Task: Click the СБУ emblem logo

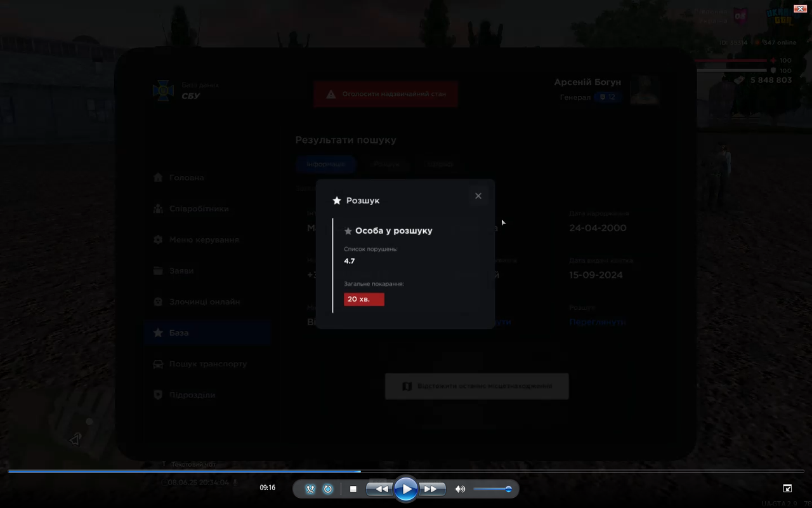Action: [164, 91]
